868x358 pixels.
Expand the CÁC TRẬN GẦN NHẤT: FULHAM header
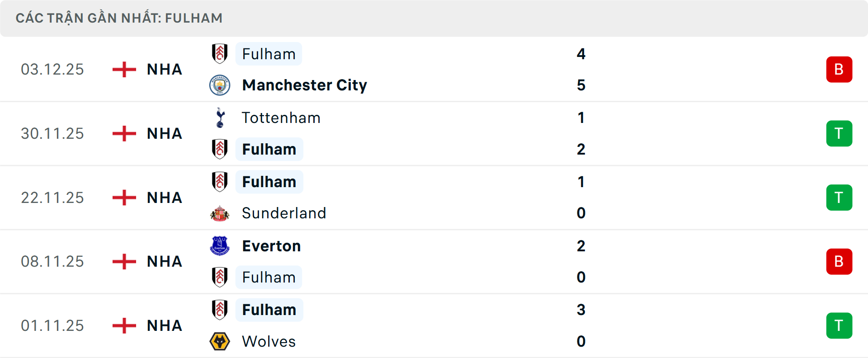119,18
